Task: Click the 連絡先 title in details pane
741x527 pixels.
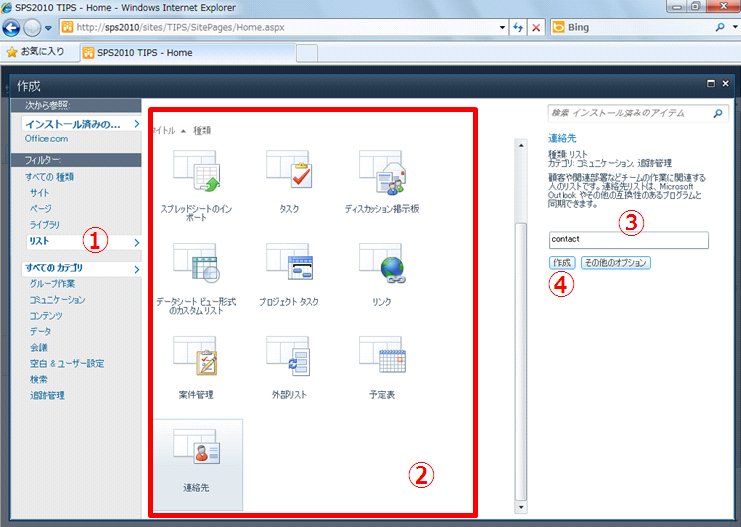Action: 562,138
